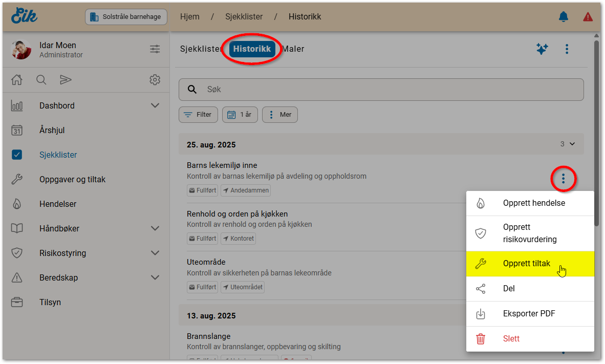This screenshot has width=605, height=364.
Task: Go to Hjem breadcrumb link
Action: click(x=190, y=17)
